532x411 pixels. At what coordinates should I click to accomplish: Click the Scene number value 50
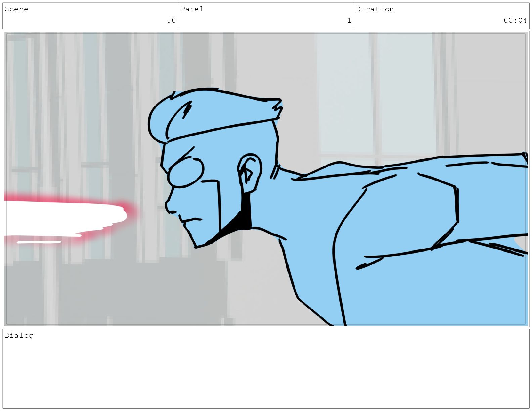[x=171, y=20]
